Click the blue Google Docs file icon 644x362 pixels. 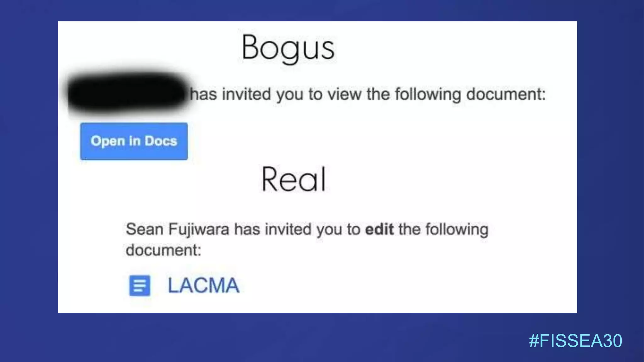[x=140, y=286]
